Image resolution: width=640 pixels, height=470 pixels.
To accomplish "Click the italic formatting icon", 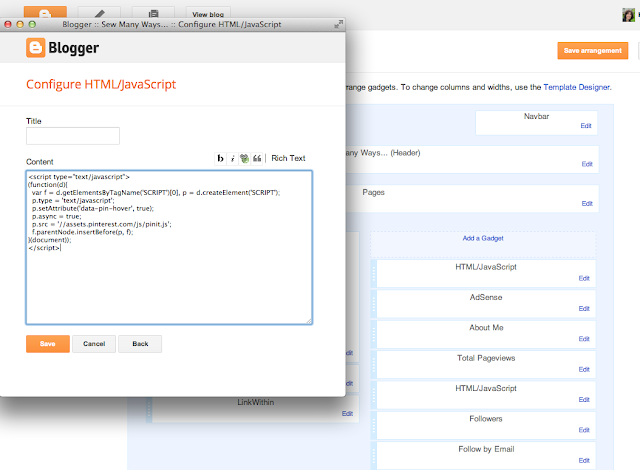I will [x=233, y=158].
